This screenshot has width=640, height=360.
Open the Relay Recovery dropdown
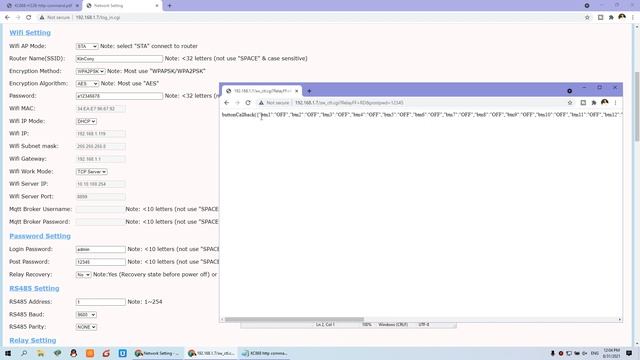pos(83,275)
